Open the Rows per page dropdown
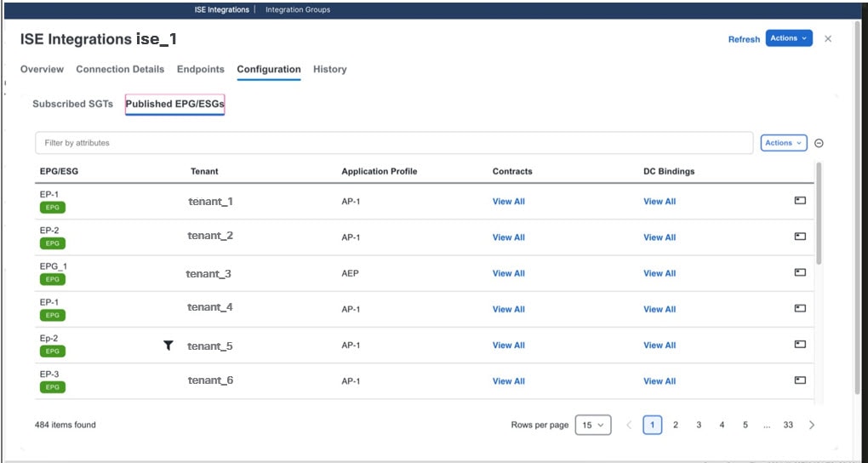 point(593,426)
